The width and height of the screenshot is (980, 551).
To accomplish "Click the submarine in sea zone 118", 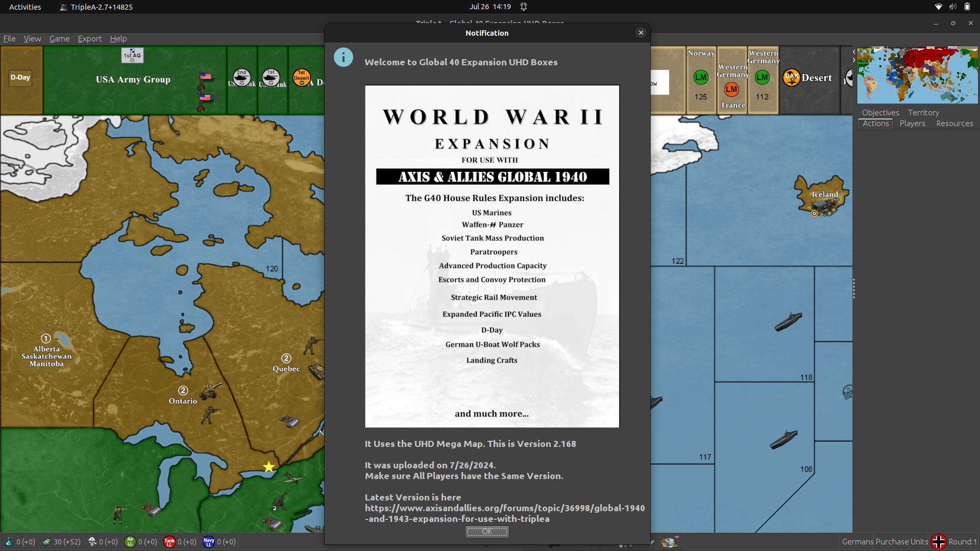I will [789, 321].
